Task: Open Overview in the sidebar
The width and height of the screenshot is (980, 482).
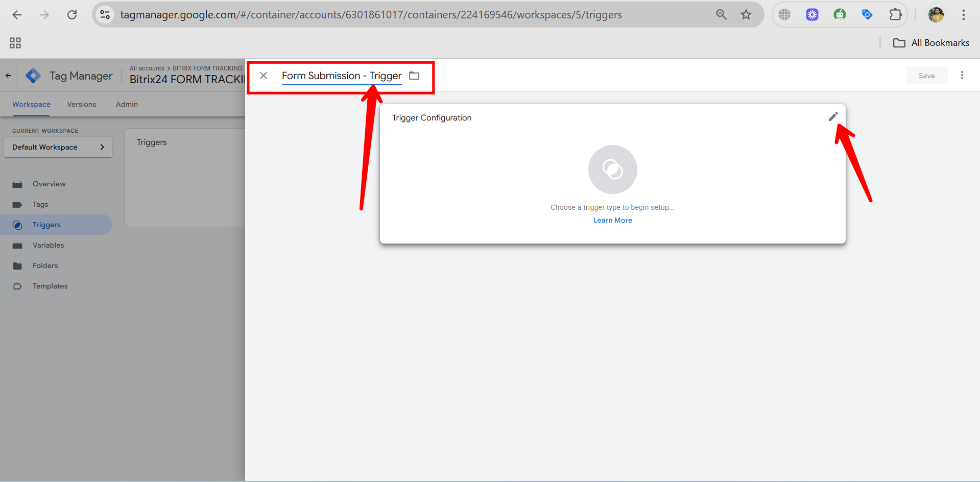Action: pos(49,184)
